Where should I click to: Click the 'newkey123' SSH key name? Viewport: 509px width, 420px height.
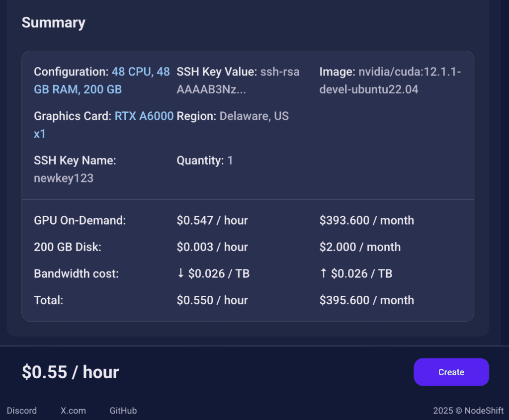coord(64,178)
